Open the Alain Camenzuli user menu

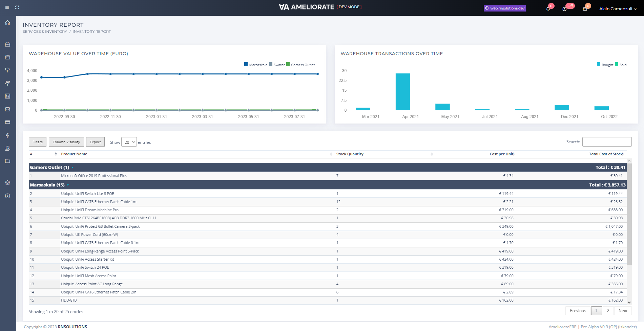tap(618, 9)
